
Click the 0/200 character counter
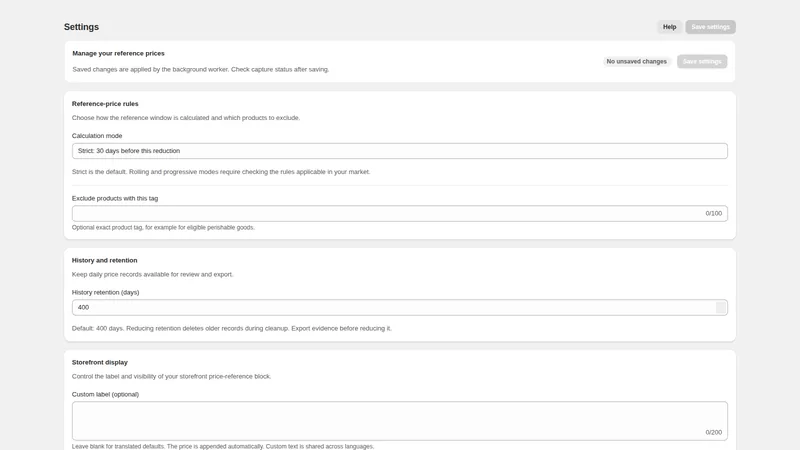713,432
